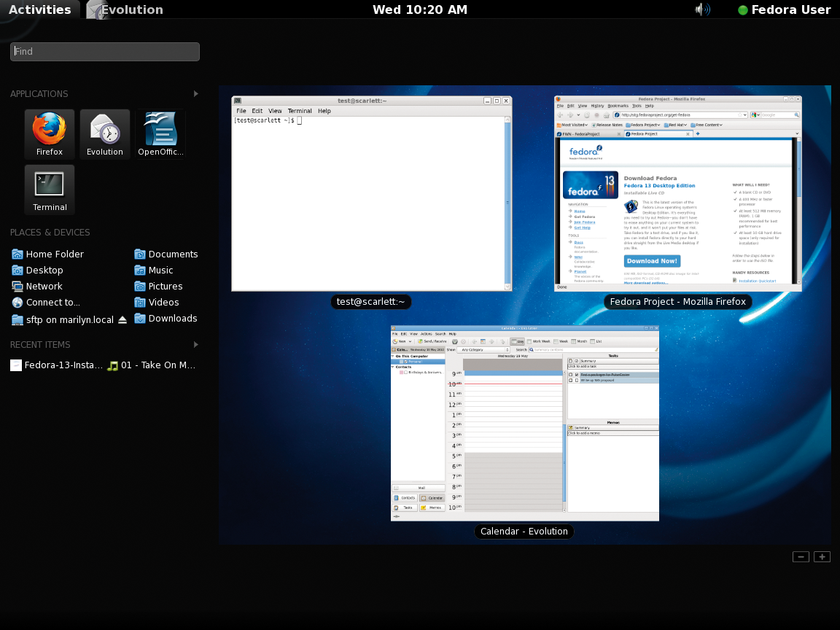Open the Actions menu in Evolution
Image resolution: width=840 pixels, height=630 pixels.
[427, 334]
